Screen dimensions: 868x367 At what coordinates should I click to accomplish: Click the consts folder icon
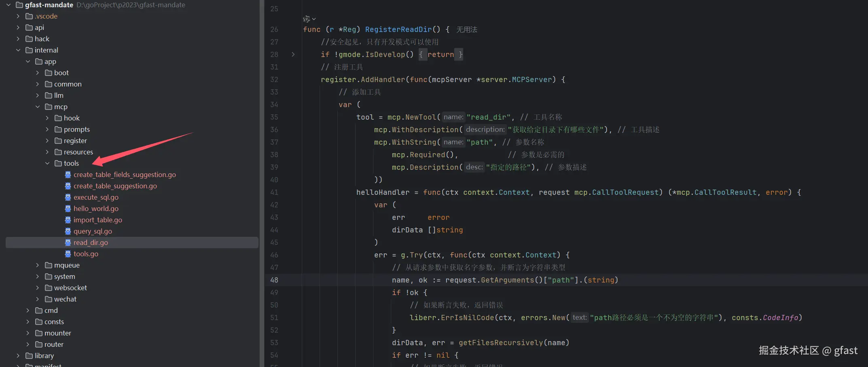(39, 322)
